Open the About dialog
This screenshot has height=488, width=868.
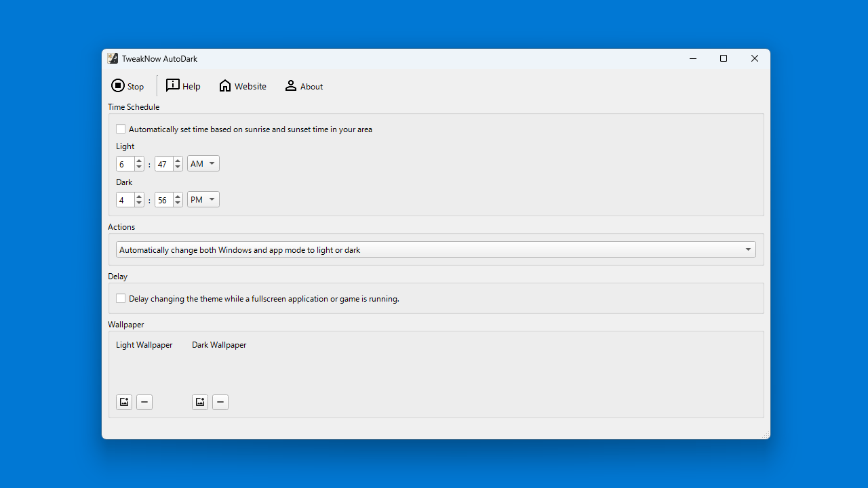pos(304,86)
